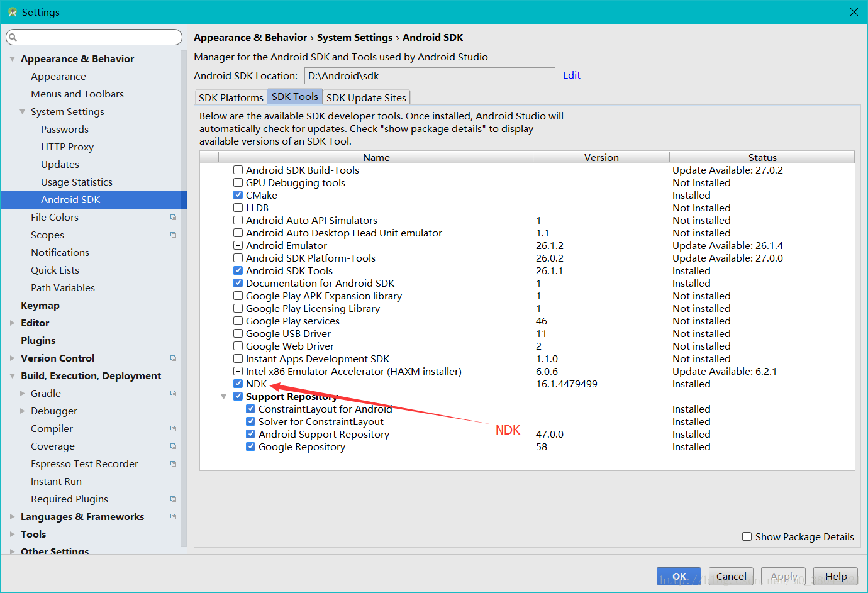868x593 pixels.
Task: Click project-level icon next to Scopes
Action: point(173,235)
